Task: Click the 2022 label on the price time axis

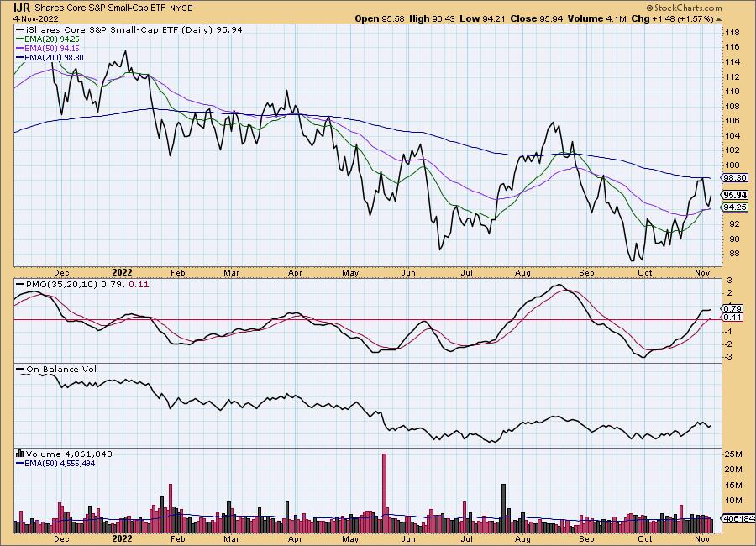Action: click(122, 272)
